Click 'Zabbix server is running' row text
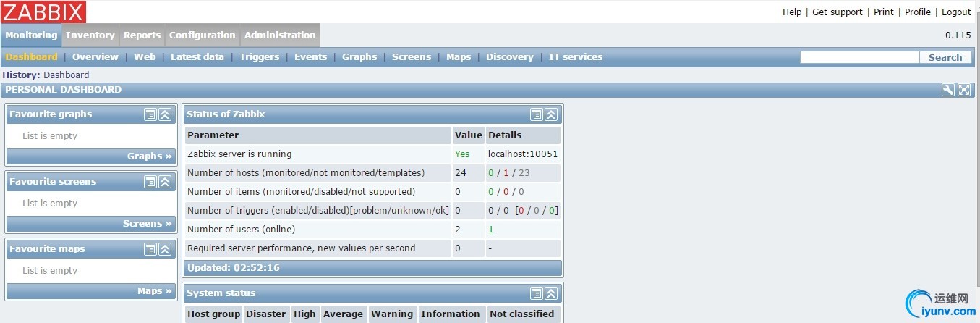 [x=239, y=154]
